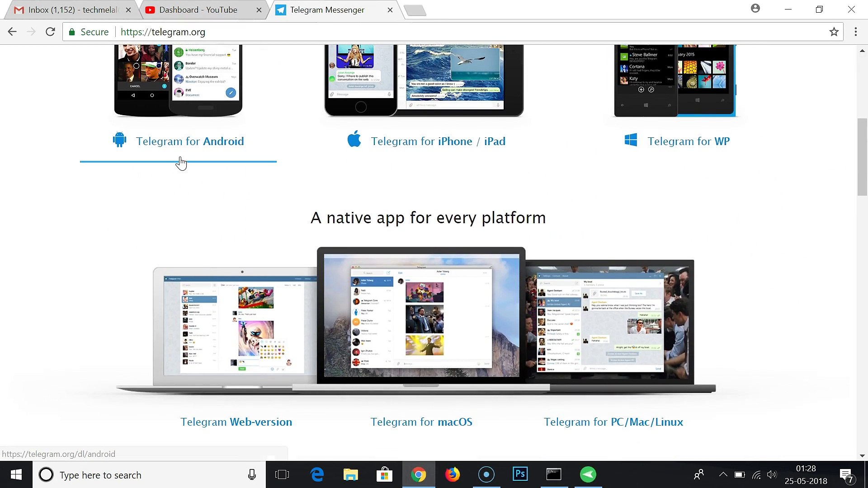The image size is (868, 488).
Task: Click the Apple logo beside Telegram for iPhone
Action: [354, 140]
